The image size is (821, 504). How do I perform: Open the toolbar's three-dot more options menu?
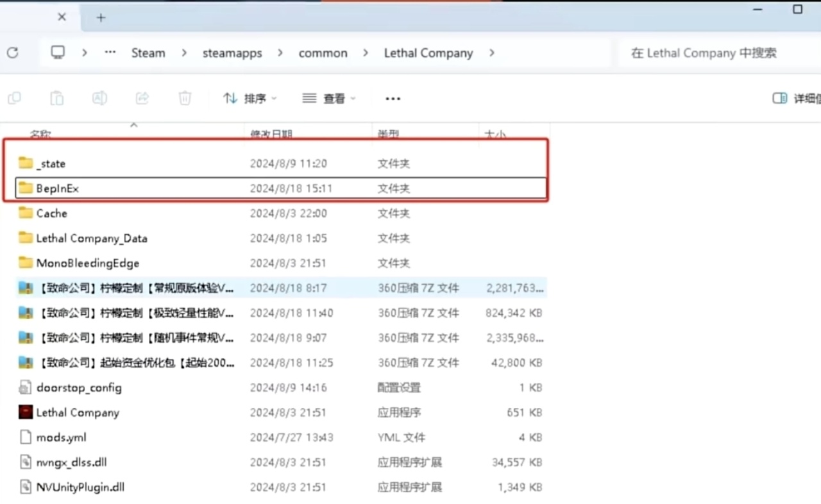tap(393, 99)
